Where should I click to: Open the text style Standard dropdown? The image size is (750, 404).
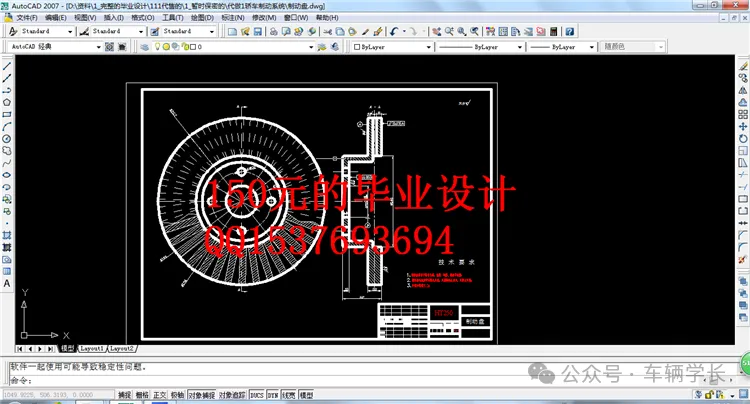70,32
